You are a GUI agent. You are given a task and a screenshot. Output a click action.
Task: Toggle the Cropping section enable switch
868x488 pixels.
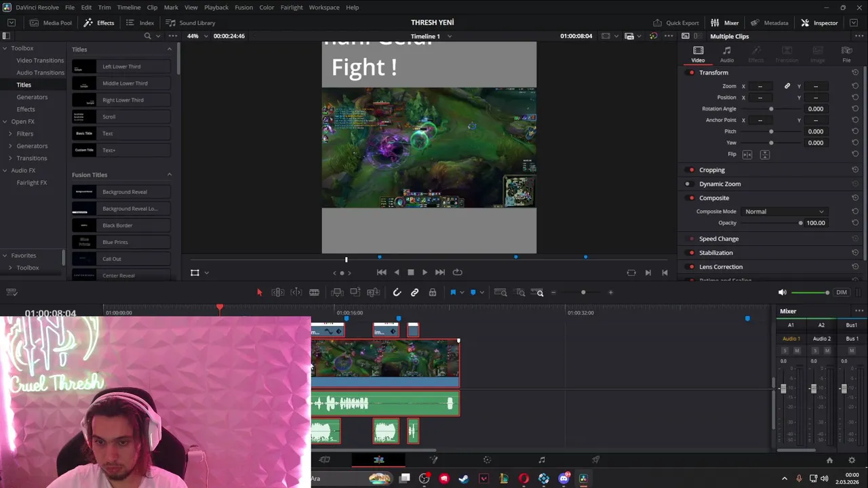coord(691,170)
